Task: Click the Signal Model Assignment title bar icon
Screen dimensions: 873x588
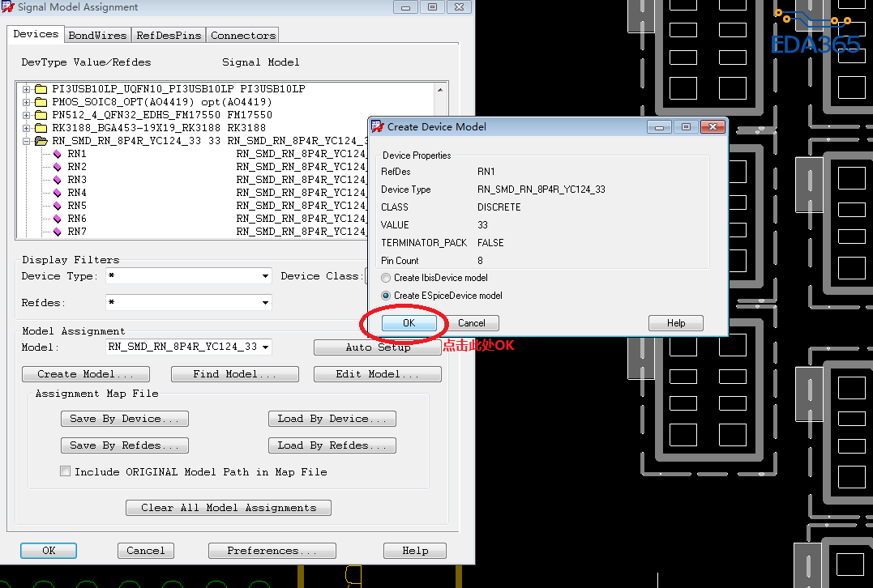Action: coord(8,6)
